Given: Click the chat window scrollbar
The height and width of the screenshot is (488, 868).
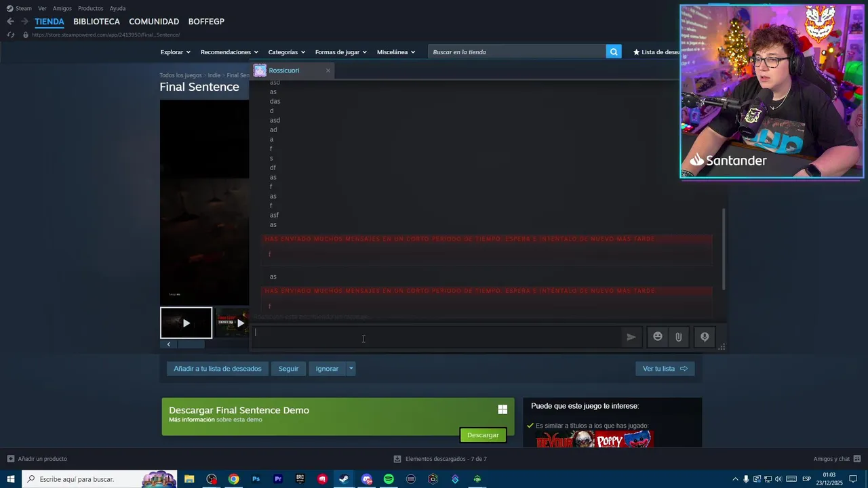Looking at the screenshot, I should pos(724,248).
